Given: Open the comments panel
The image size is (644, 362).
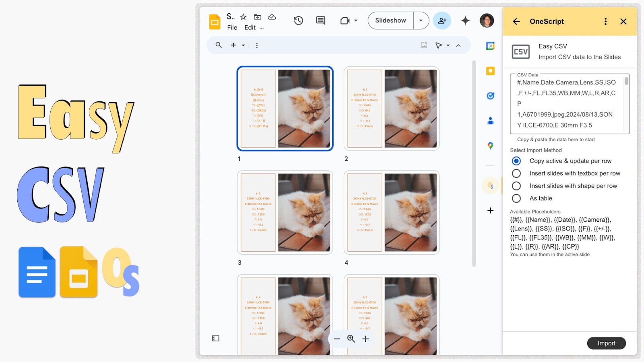Looking at the screenshot, I should (x=321, y=21).
